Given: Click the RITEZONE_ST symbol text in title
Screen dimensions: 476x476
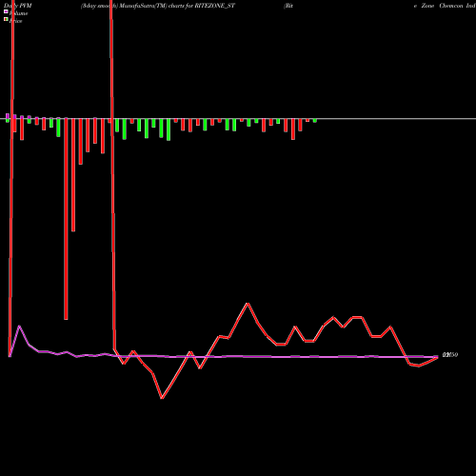Looking at the screenshot, I should (214, 6).
